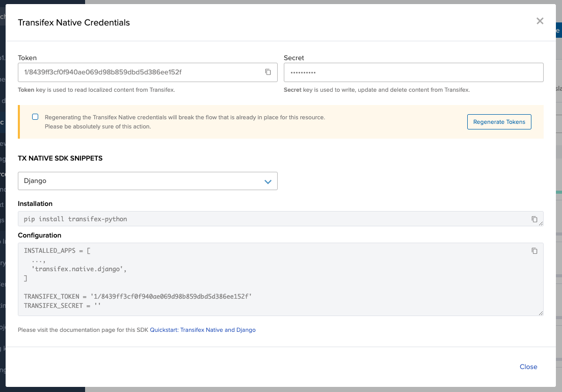Click the Installation box resize handle
Image resolution: width=562 pixels, height=392 pixels.
pyautogui.click(x=541, y=223)
